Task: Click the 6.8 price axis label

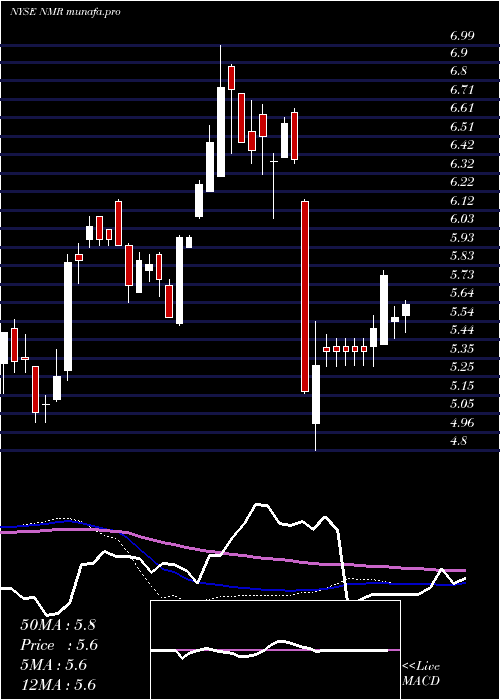Action: pos(458,71)
